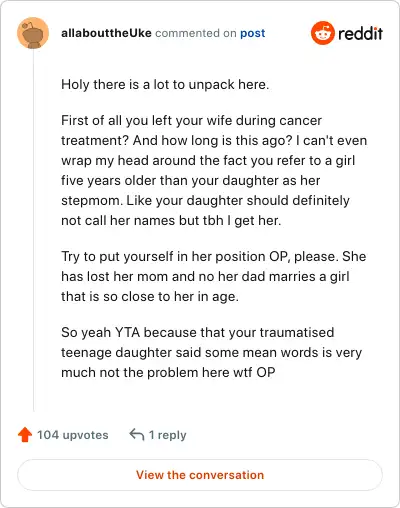Click the "commented on" text
This screenshot has height=508, width=400.
196,33
